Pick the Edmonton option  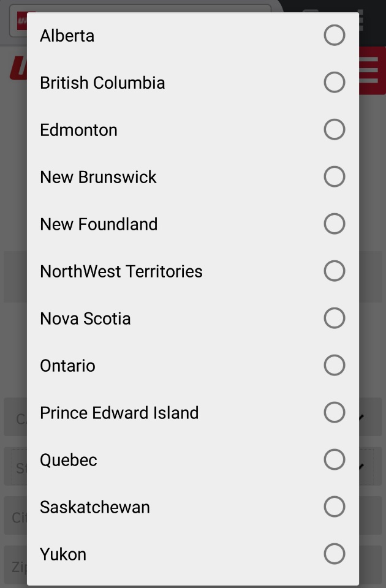pyautogui.click(x=334, y=130)
